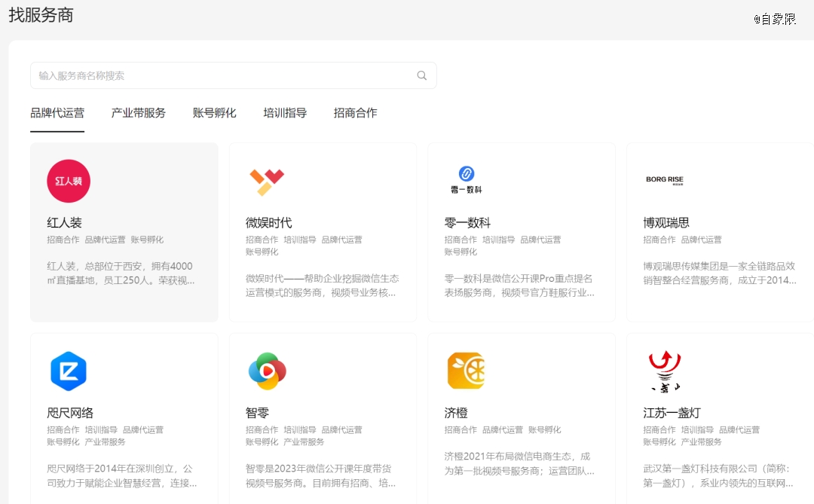
Task: Open the 江苏一盏灯 provider title
Action: 672,413
